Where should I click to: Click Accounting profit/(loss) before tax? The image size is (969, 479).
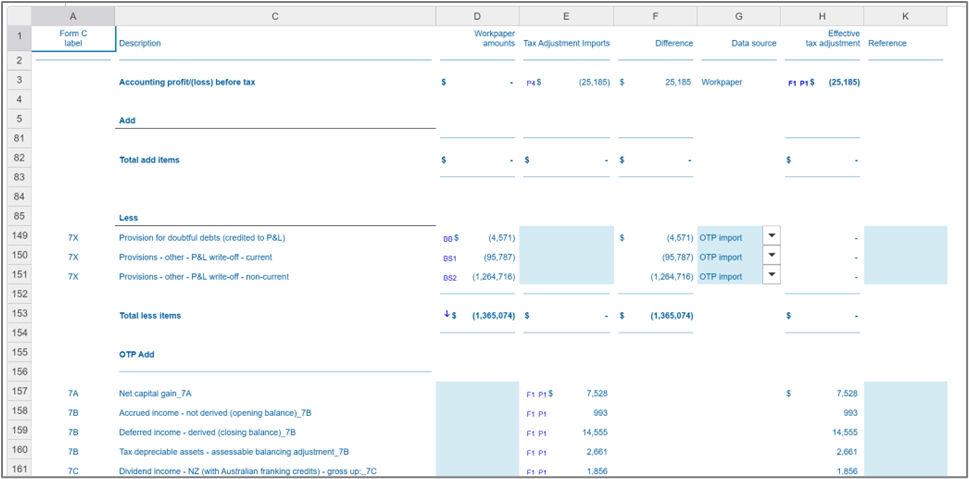coord(187,82)
